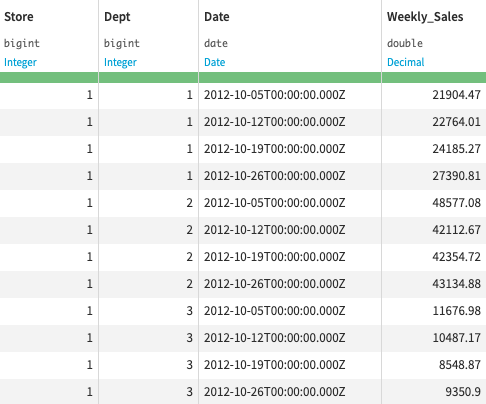This screenshot has width=486, height=404.
Task: Click the Weekly_Sales column header
Action: click(x=425, y=17)
